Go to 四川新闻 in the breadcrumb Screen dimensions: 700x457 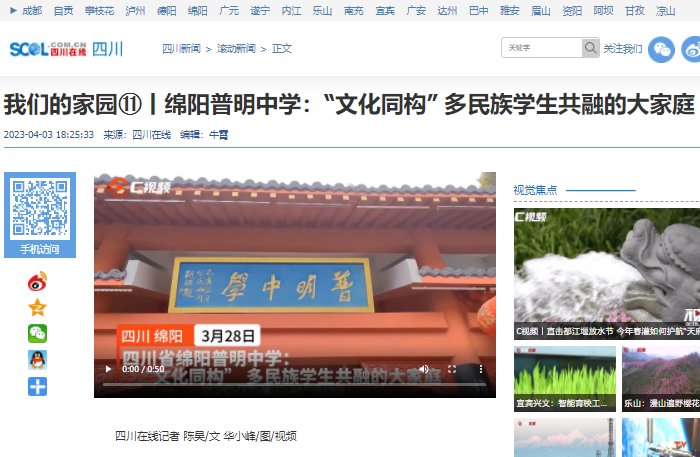pos(181,48)
